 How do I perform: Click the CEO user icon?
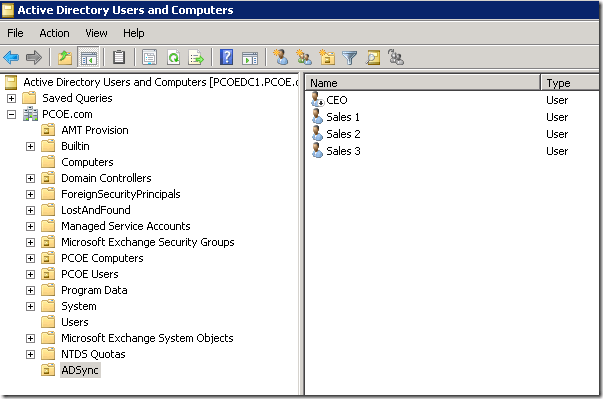pyautogui.click(x=317, y=99)
